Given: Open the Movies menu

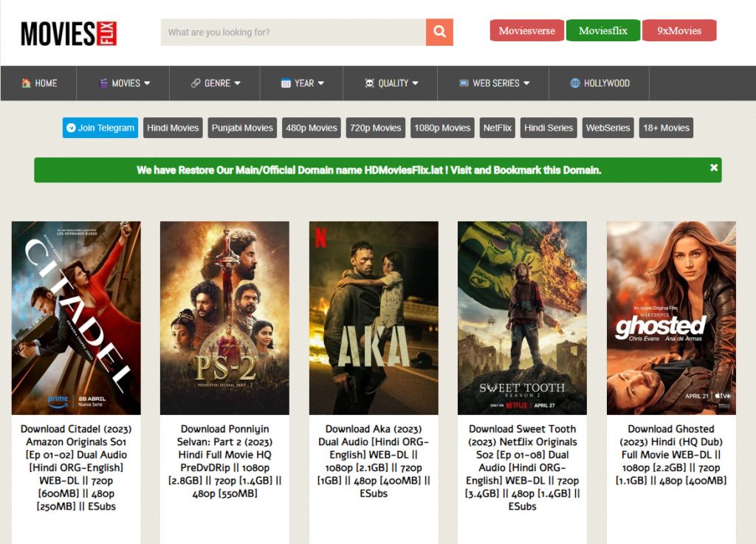Looking at the screenshot, I should (123, 83).
